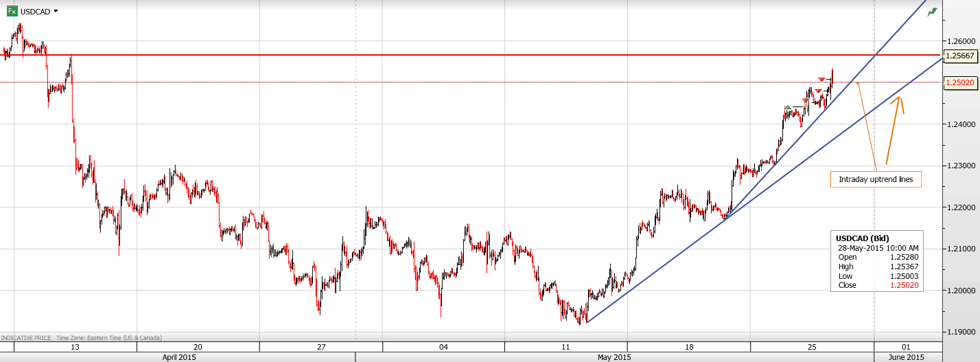The width and height of the screenshot is (980, 362).
Task: Select the red horizontal resistance line
Action: click(x=480, y=55)
